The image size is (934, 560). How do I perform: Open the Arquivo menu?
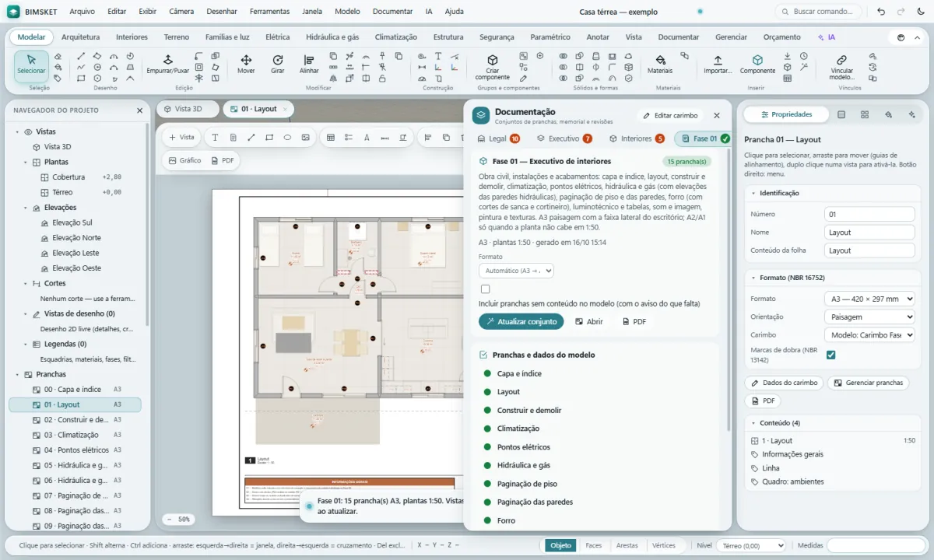[82, 12]
